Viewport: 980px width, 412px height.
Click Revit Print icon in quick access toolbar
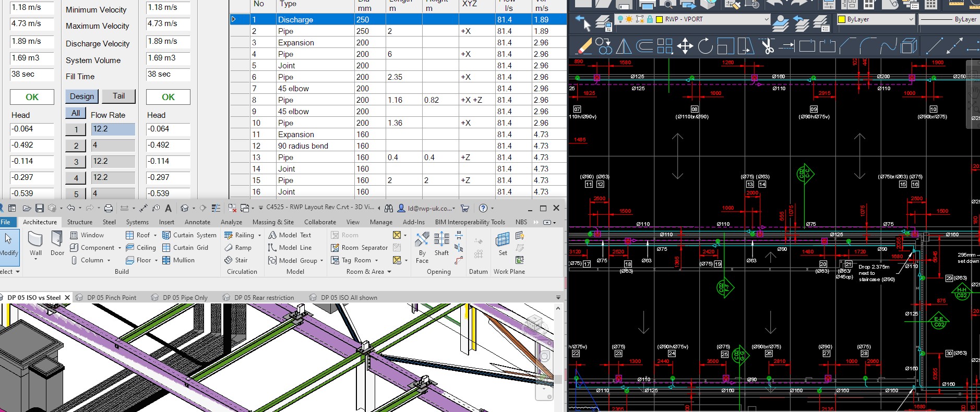click(109, 208)
